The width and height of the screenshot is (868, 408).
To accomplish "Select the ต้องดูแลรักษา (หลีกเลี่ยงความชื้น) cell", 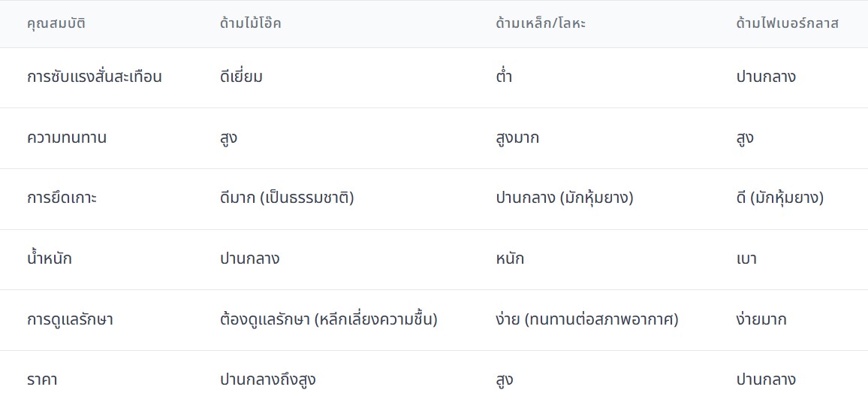I will (329, 319).
